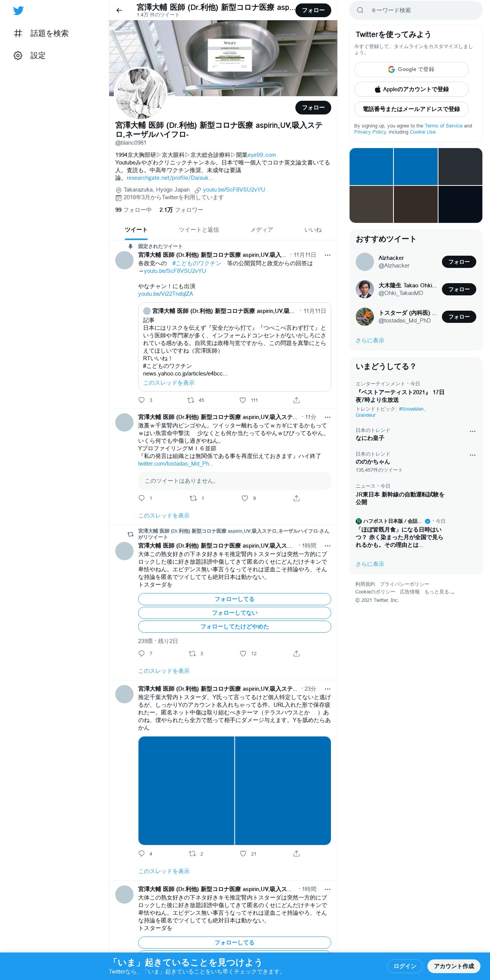The image size is (490, 980).
Task: Open researchgate.net profile link
Action: pos(170,178)
